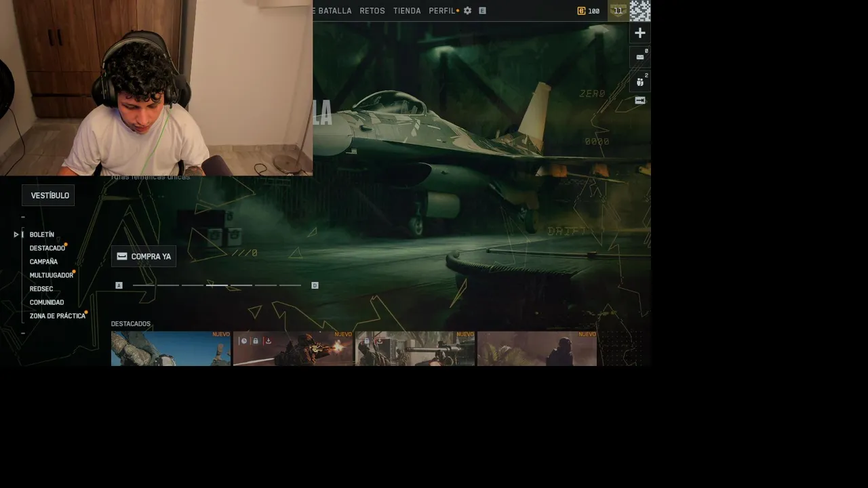Viewport: 868px width, 488px height.
Task: Open the notifications icon with count 0
Action: pyautogui.click(x=640, y=56)
